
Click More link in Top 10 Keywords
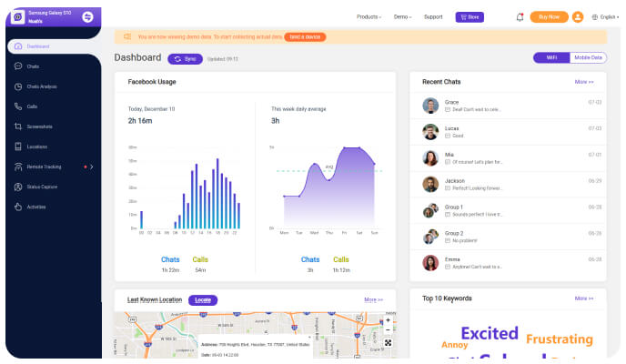[x=584, y=298]
